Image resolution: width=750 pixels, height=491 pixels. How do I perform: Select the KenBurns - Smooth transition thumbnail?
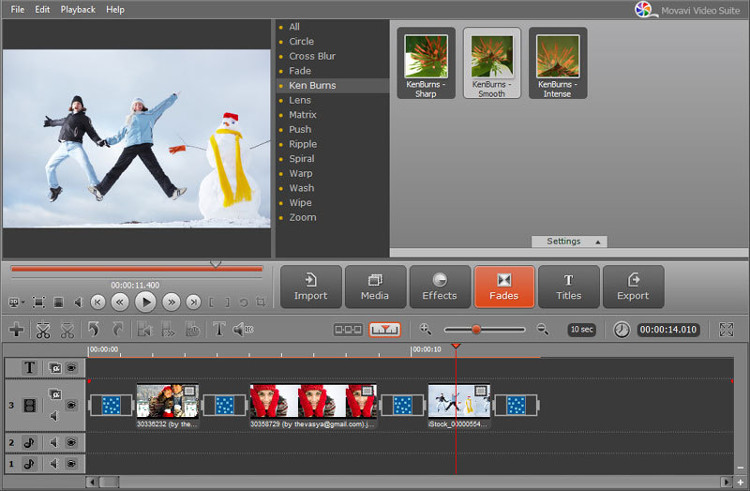[492, 63]
